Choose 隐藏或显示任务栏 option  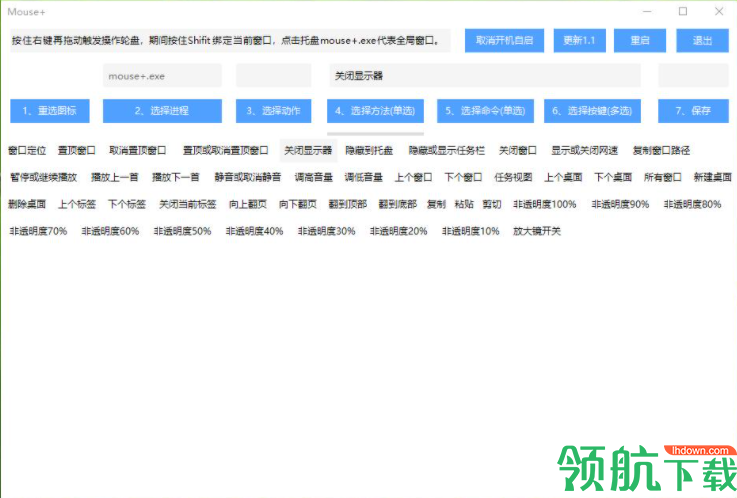click(447, 150)
